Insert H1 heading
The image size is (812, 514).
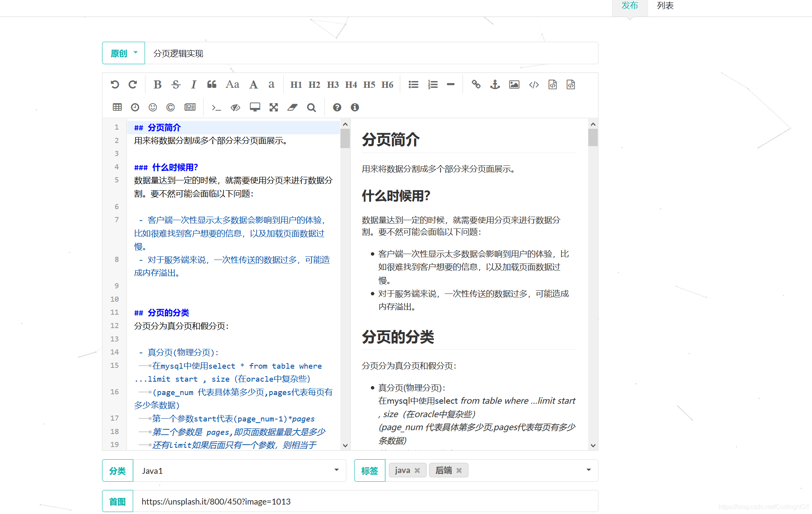[296, 85]
